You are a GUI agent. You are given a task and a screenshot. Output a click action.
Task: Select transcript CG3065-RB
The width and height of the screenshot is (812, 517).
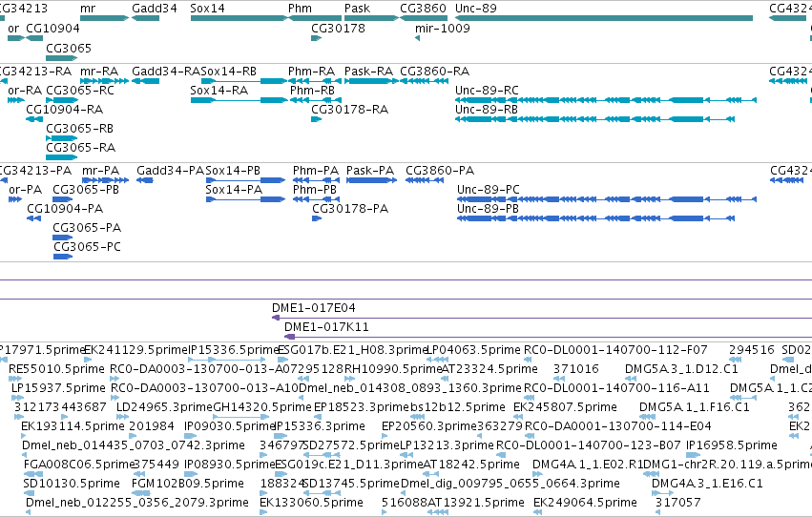[x=62, y=138]
